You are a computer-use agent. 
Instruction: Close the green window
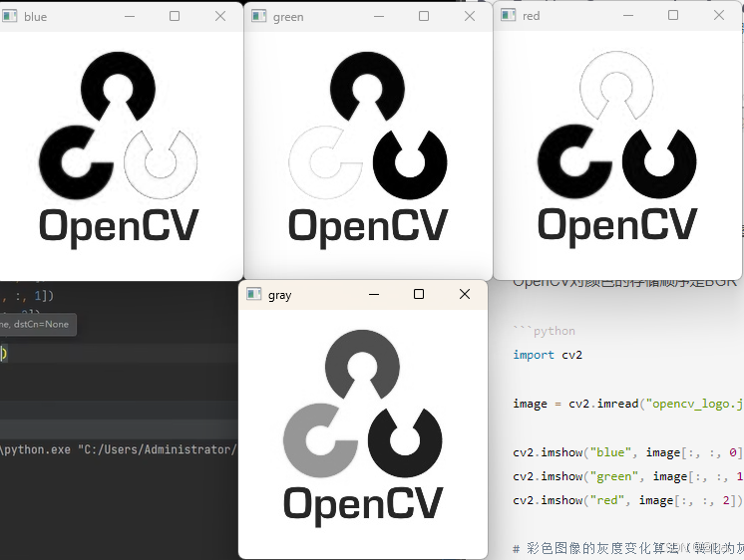470,16
